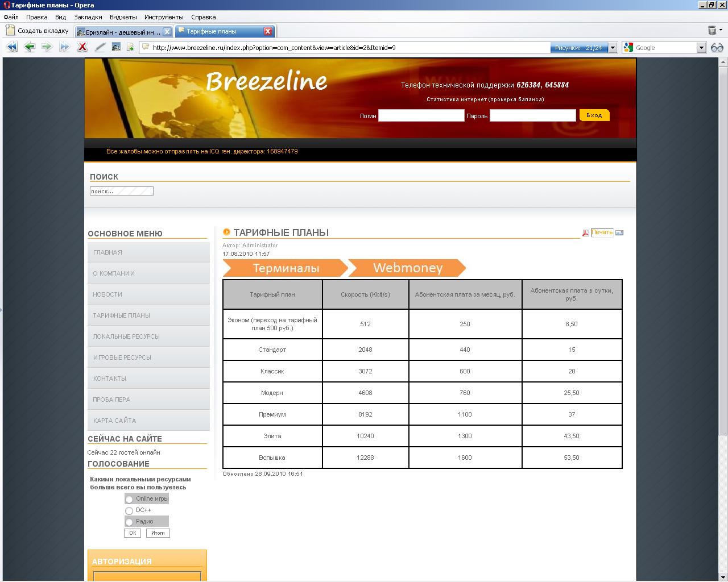Click the glasses fit-to-width icon
This screenshot has height=582, width=728.
tap(717, 48)
